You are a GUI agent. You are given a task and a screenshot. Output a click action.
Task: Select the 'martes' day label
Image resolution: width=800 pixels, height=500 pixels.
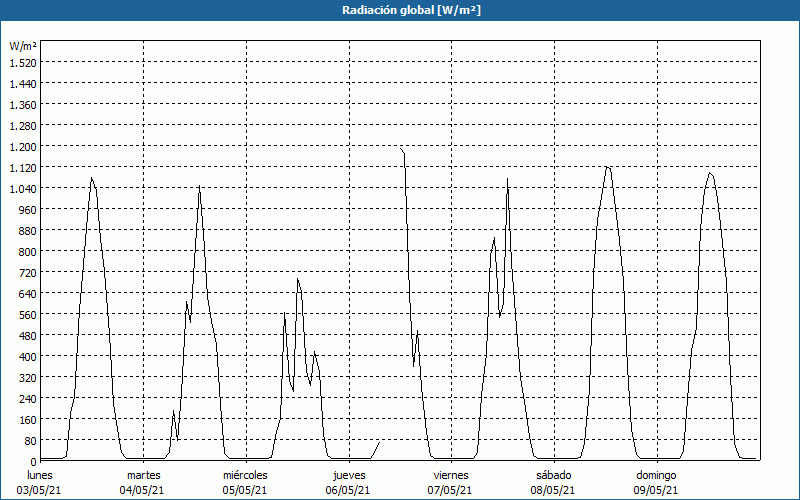pyautogui.click(x=144, y=475)
